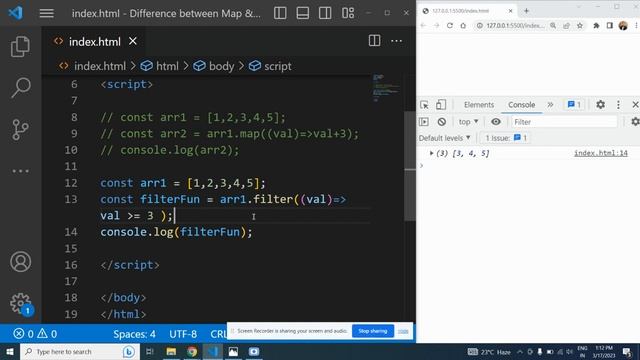The width and height of the screenshot is (640, 360).
Task: Open the DevTools customize kebab menu
Action: 618,105
